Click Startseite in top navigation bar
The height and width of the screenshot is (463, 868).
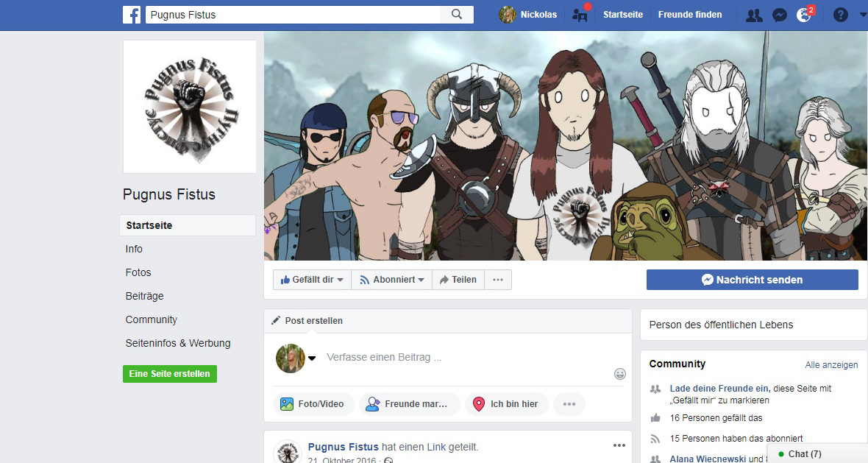[623, 15]
